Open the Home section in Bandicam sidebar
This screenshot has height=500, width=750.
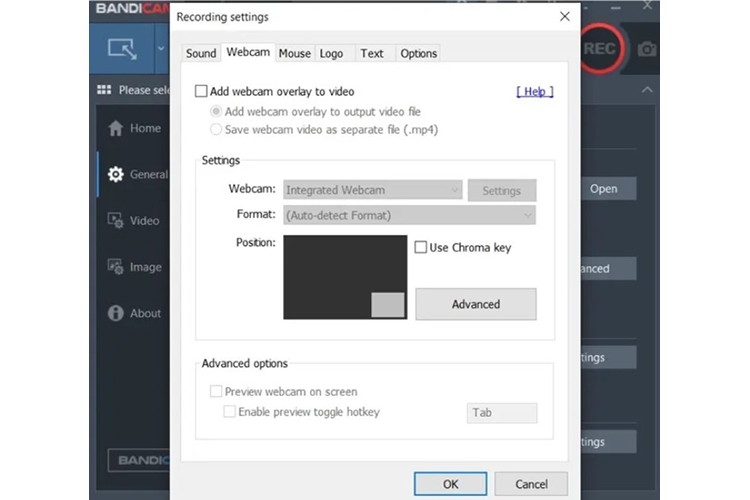[134, 128]
